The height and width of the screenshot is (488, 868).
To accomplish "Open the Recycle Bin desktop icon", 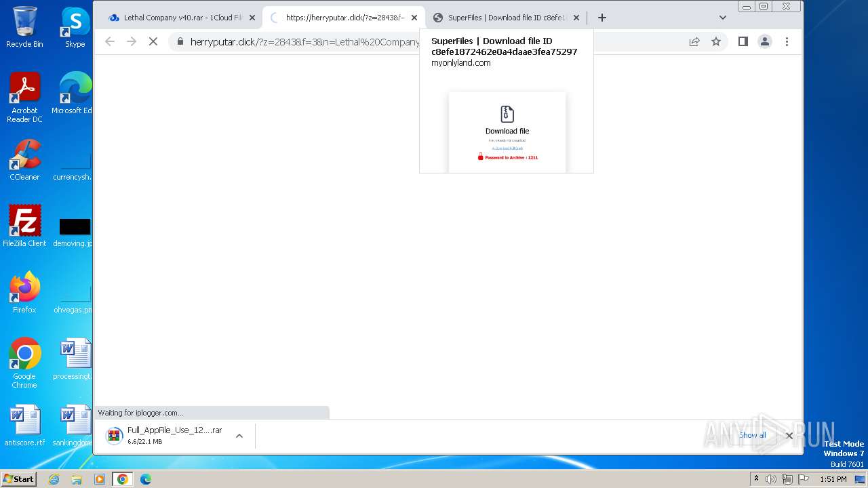I will coord(24,27).
